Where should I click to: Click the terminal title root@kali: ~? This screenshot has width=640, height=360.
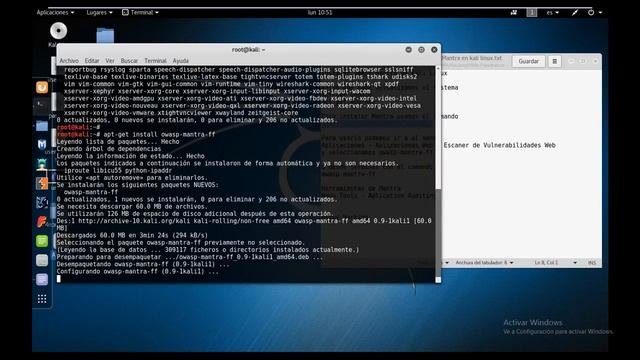pos(249,50)
